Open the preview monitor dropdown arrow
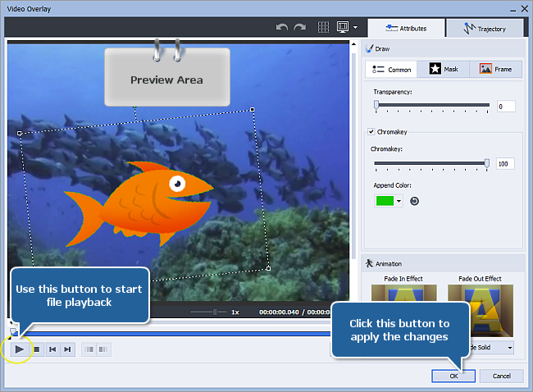 coord(355,27)
